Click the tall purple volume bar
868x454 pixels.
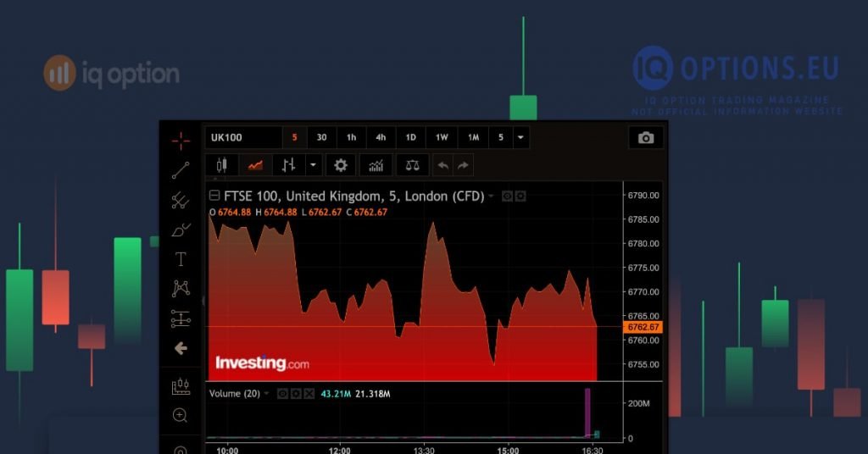point(587,413)
